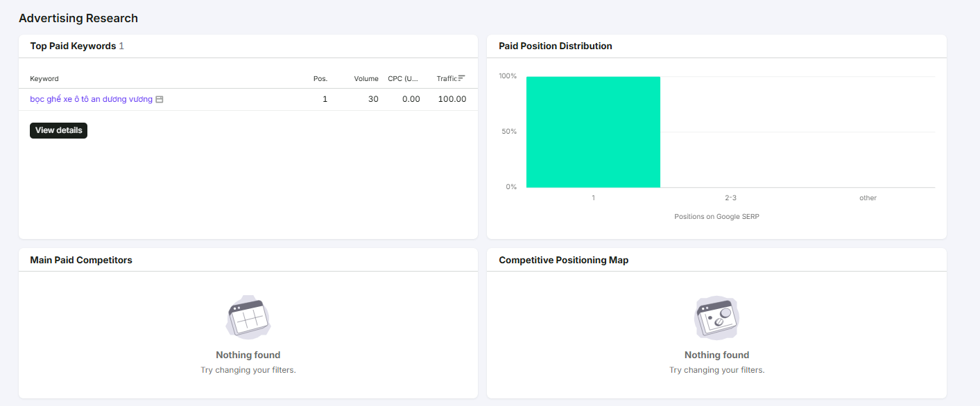This screenshot has width=980, height=406.
Task: Click the CPC (U... column header
Action: tap(404, 79)
